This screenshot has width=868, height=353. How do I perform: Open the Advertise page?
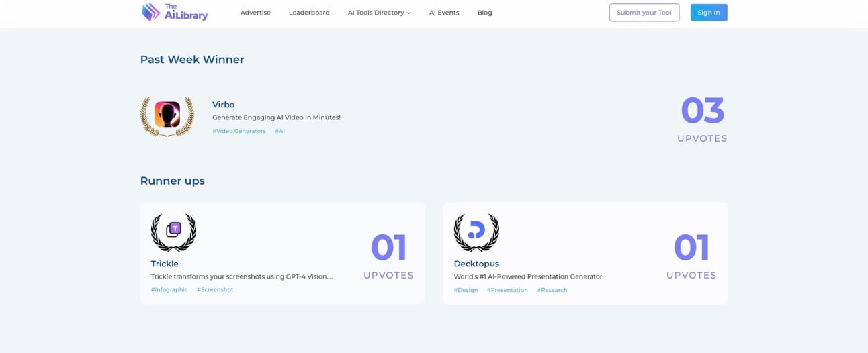point(255,13)
